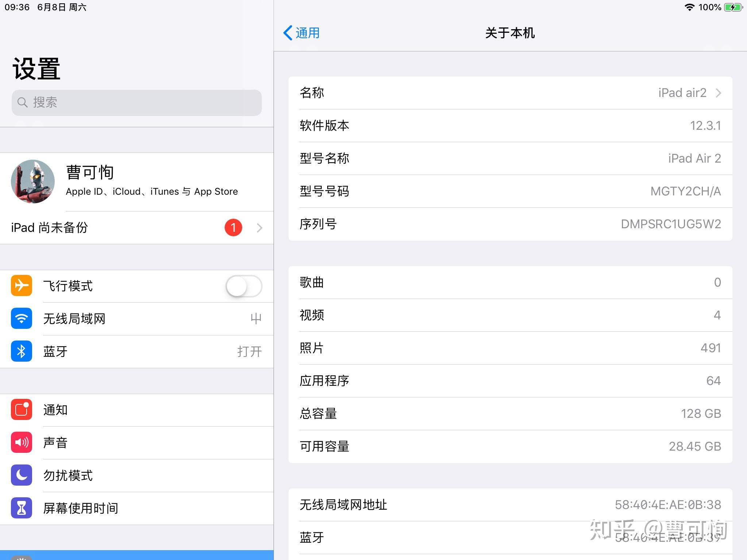The height and width of the screenshot is (560, 747).
Task: Tap the back arrow next to 通用
Action: [288, 33]
